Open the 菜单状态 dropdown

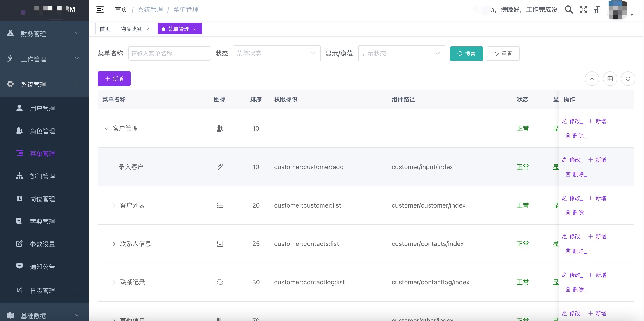click(x=277, y=53)
